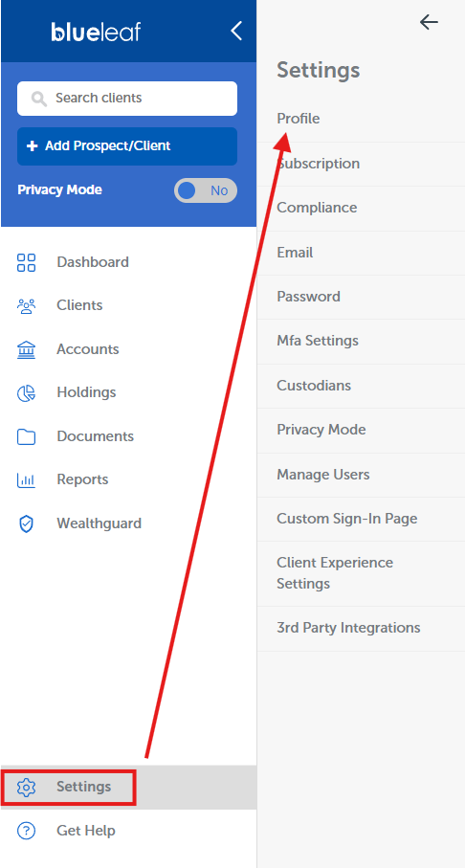The image size is (465, 868).
Task: Choose Custodians from the Settings menu
Action: [x=361, y=386]
